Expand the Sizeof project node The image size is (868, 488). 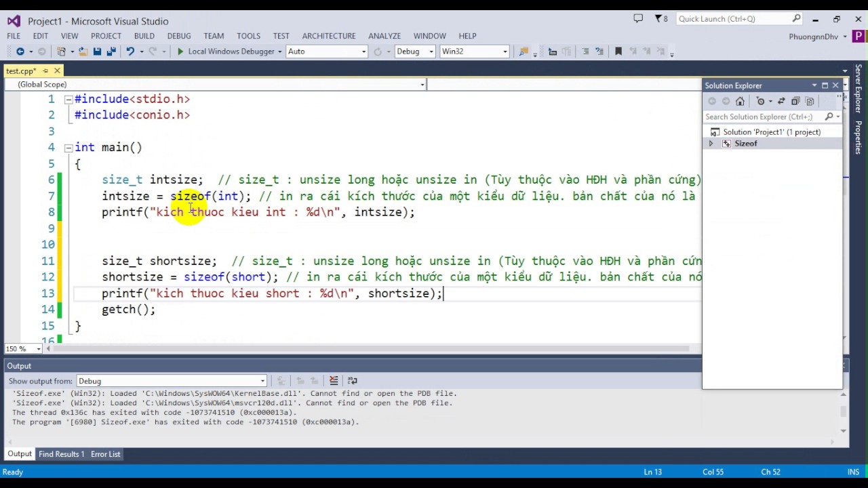point(711,144)
